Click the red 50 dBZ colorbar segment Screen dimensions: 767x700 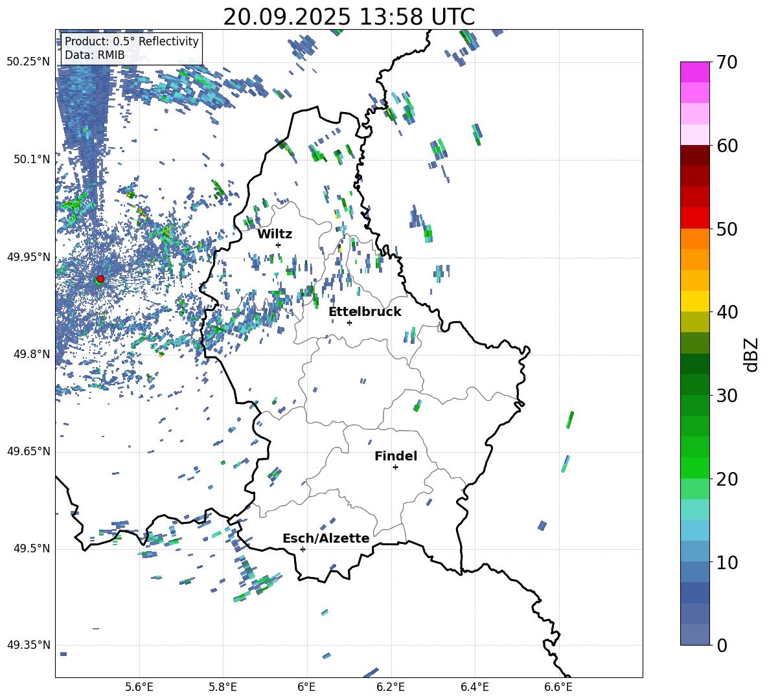694,218
